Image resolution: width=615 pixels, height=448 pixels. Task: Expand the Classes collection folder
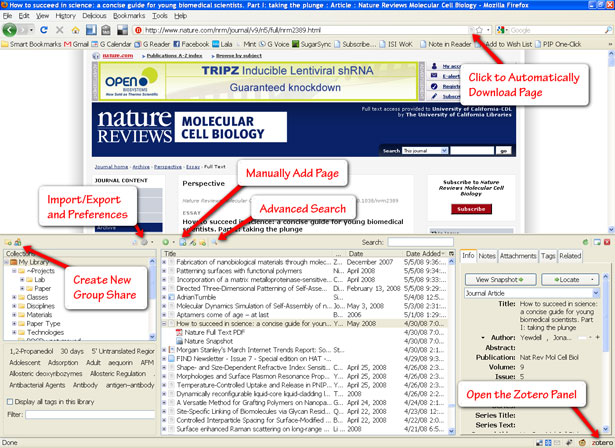click(x=14, y=297)
